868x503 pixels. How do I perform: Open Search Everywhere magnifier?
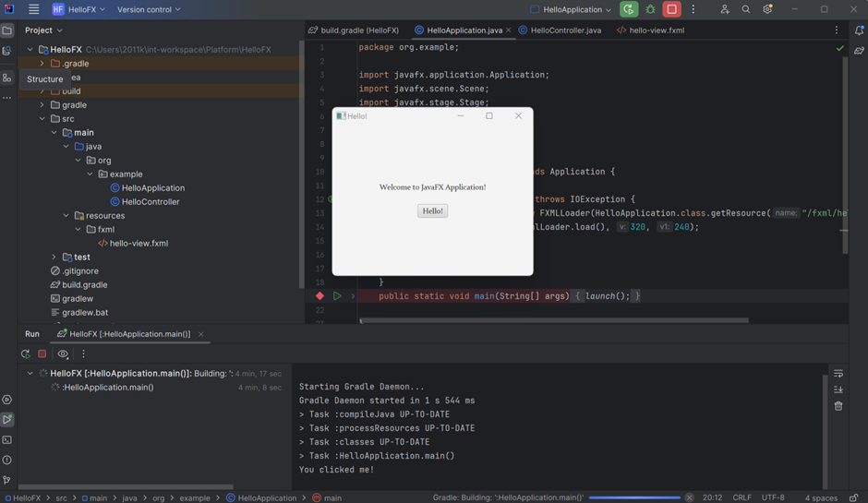746,9
